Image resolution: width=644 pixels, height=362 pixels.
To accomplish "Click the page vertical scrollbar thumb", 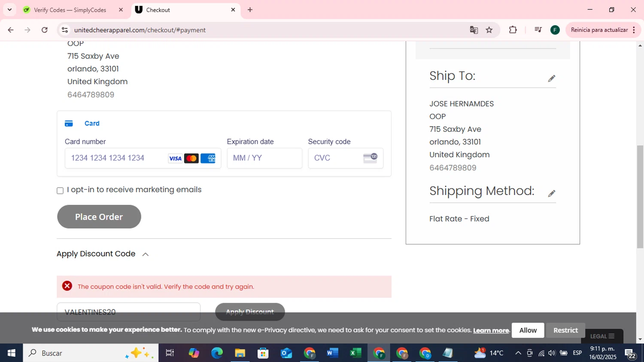I will [x=640, y=197].
